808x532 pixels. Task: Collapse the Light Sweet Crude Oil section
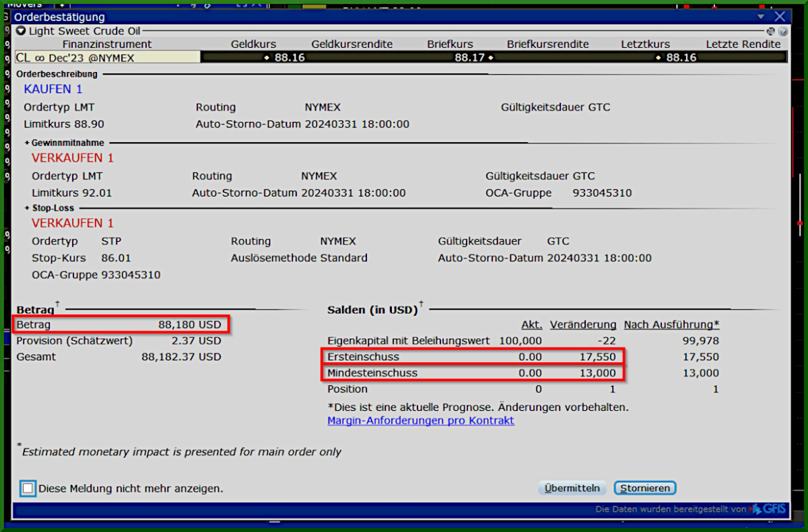pyautogui.click(x=20, y=30)
